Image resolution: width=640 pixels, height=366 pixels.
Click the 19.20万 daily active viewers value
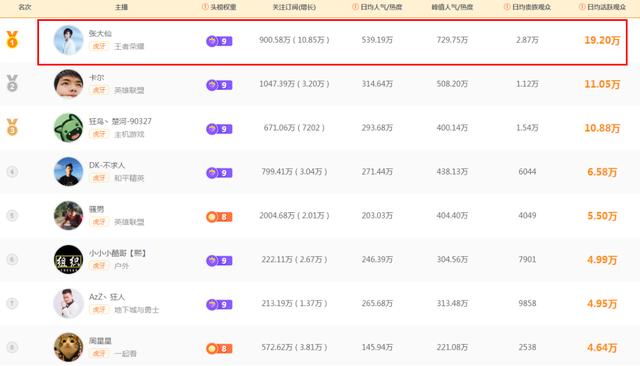(x=602, y=40)
